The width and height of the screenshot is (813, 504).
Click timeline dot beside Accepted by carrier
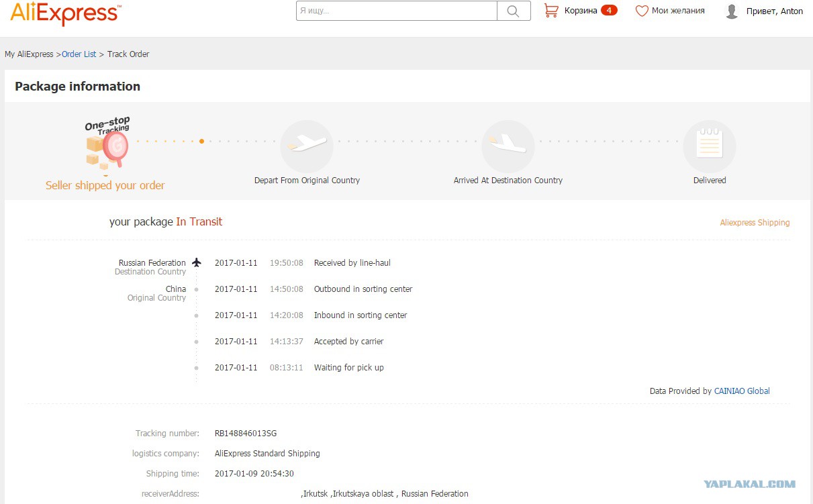pyautogui.click(x=196, y=342)
